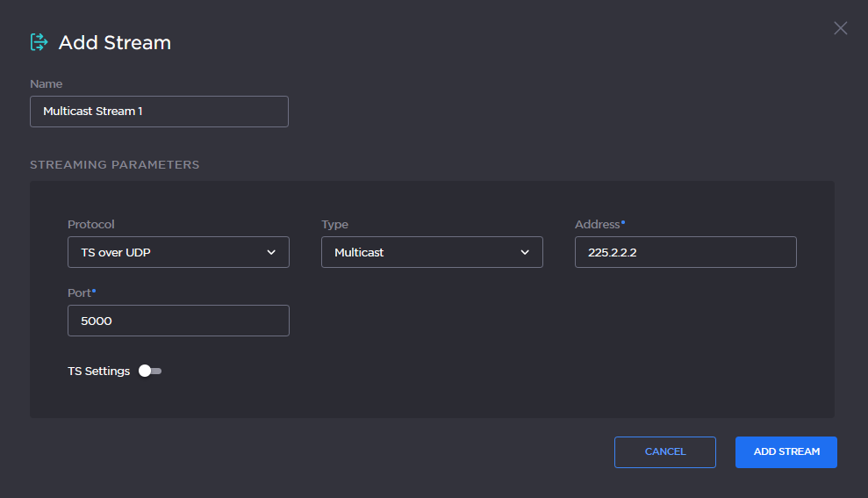The width and height of the screenshot is (868, 498).
Task: Click the chevron arrow in Type field
Action: click(525, 252)
